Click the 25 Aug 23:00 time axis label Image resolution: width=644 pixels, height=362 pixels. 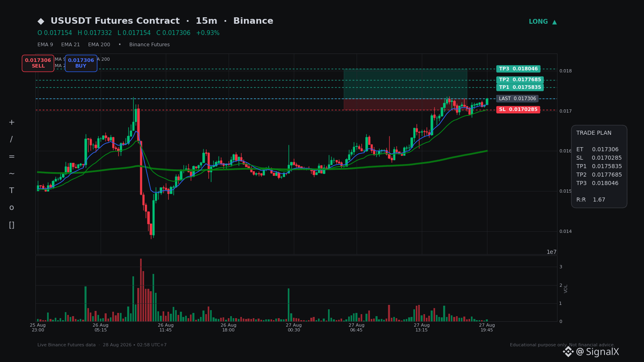click(x=38, y=327)
